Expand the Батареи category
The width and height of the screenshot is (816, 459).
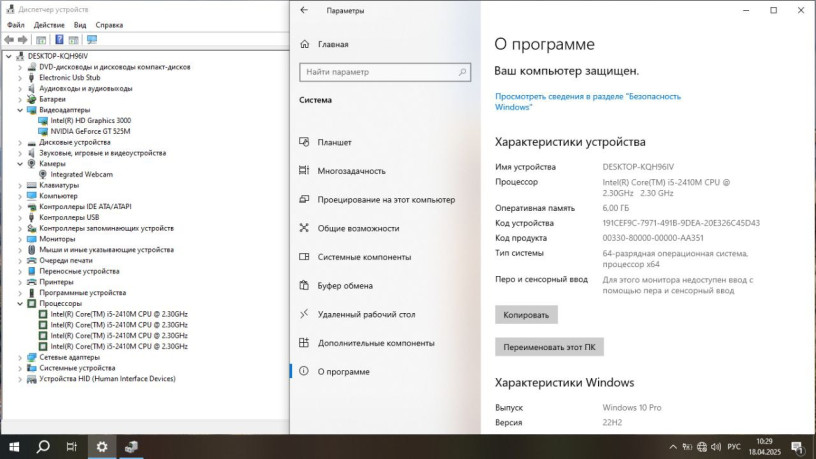(x=20, y=99)
